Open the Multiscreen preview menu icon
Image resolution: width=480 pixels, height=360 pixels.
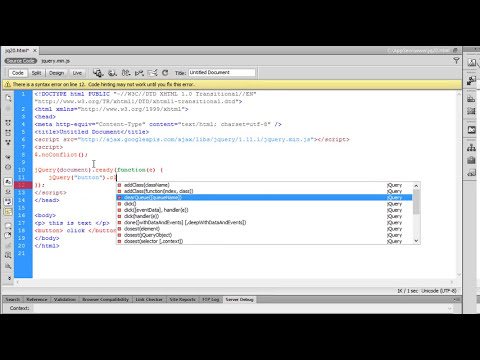(98, 73)
